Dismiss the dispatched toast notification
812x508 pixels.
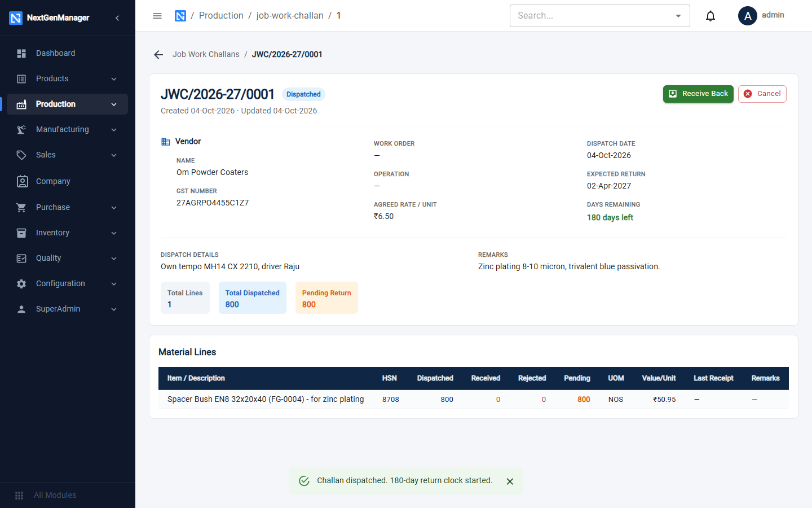point(510,481)
